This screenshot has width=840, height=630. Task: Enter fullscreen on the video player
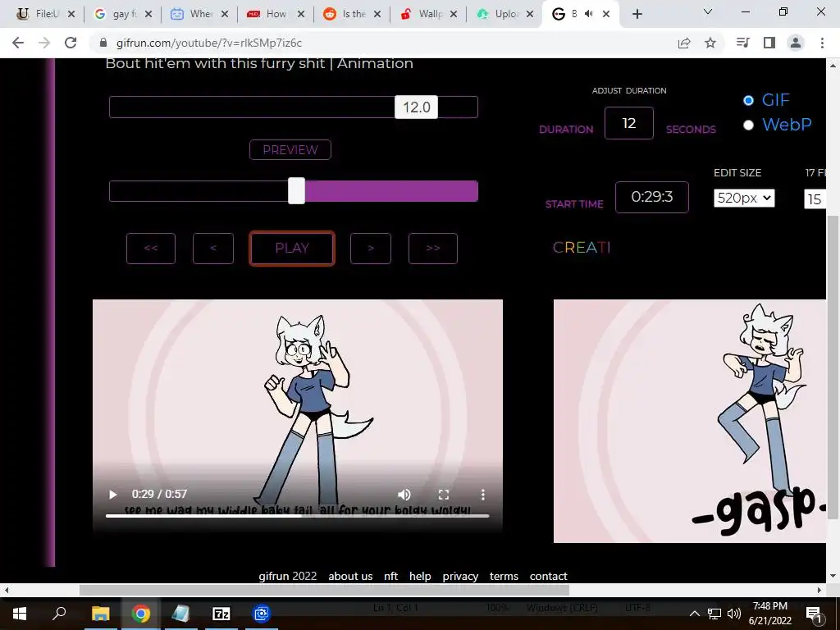(x=444, y=495)
